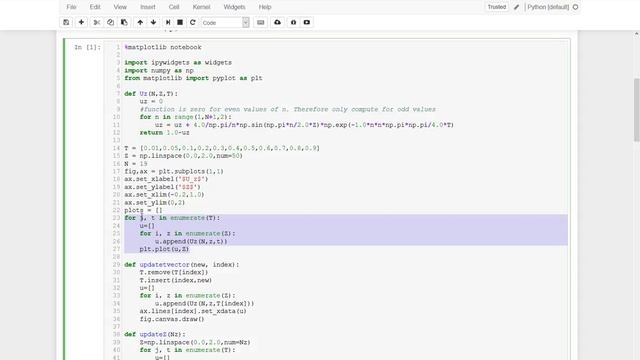
Task: Open the Cell menu
Action: click(174, 7)
